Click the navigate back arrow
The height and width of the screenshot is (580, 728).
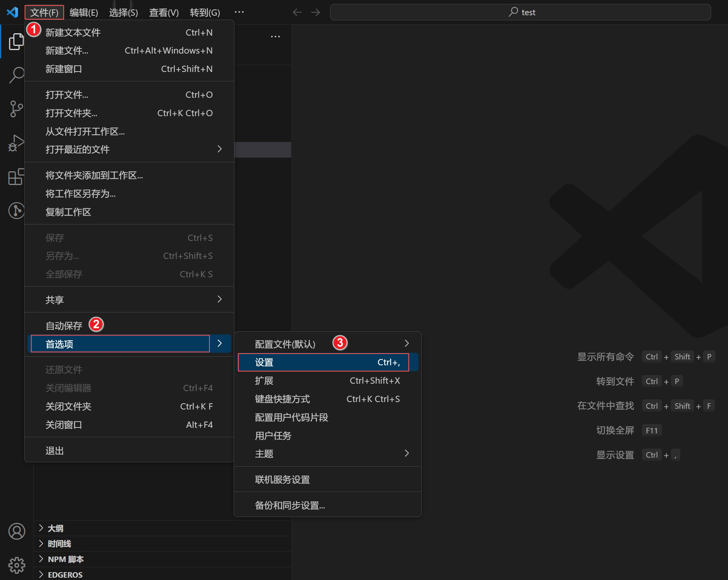[297, 12]
